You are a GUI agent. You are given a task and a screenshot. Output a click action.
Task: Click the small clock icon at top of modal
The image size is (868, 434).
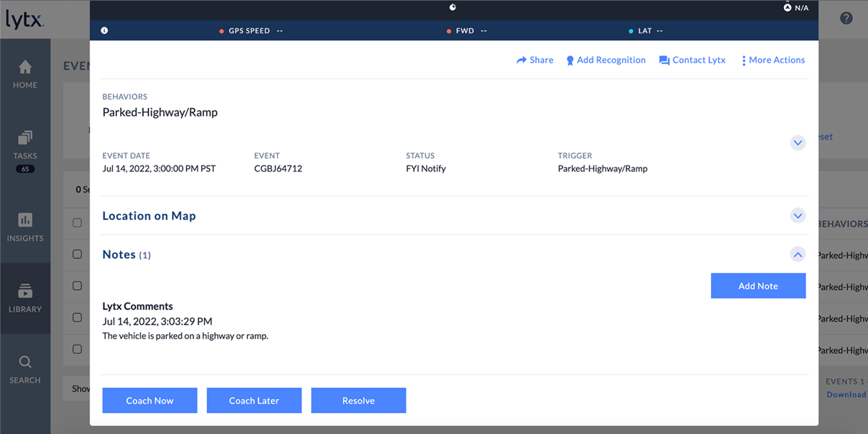pos(453,7)
